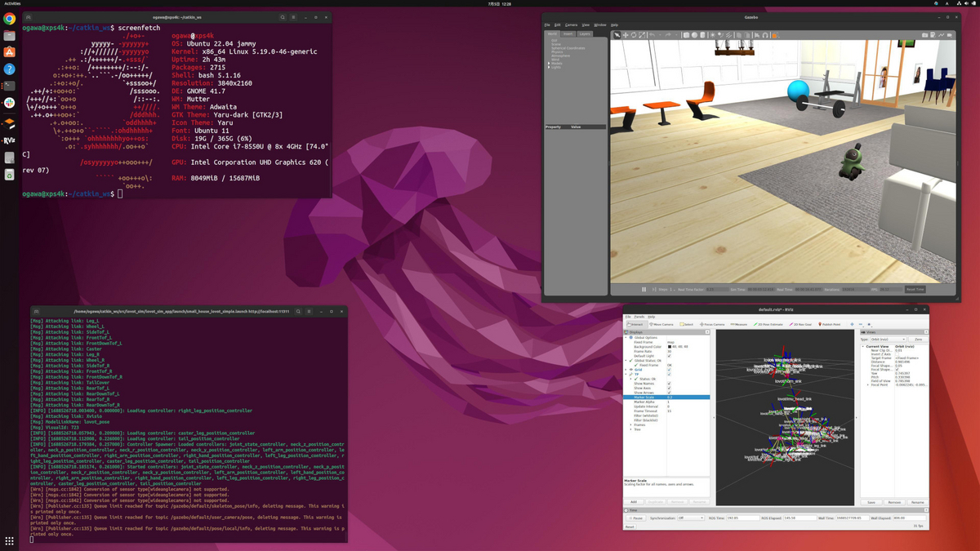Viewport: 980px width, 551px height.
Task: Step the Gazebo simulation forward
Action: click(653, 290)
